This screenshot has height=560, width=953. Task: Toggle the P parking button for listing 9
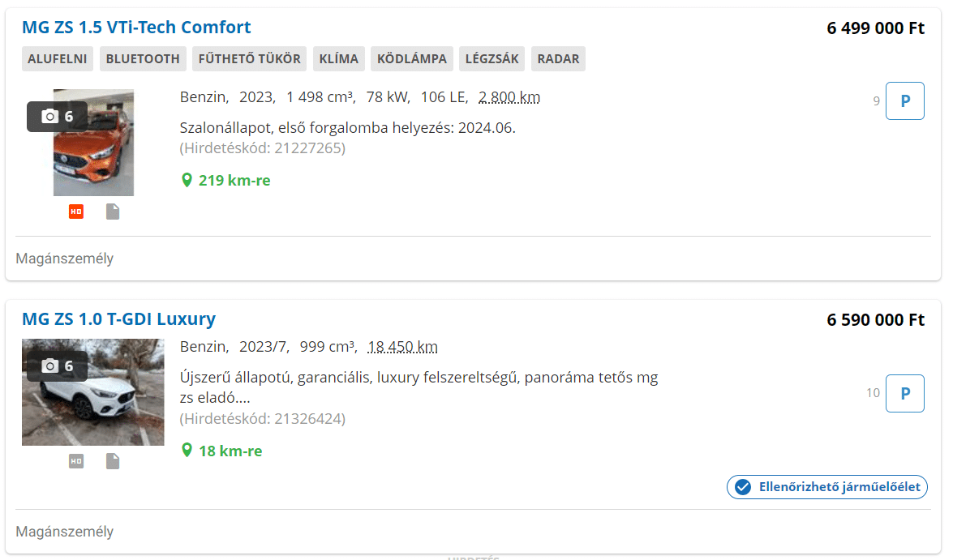click(x=904, y=101)
